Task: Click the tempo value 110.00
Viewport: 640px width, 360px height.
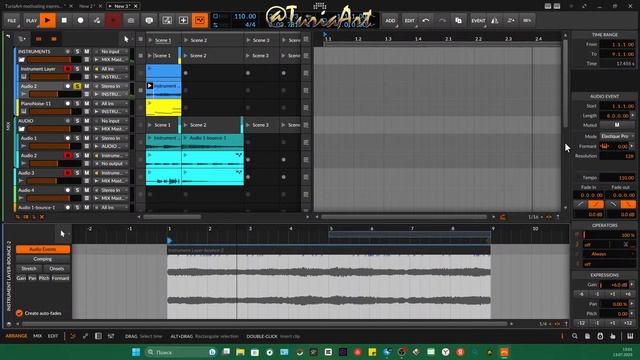Action: point(245,16)
